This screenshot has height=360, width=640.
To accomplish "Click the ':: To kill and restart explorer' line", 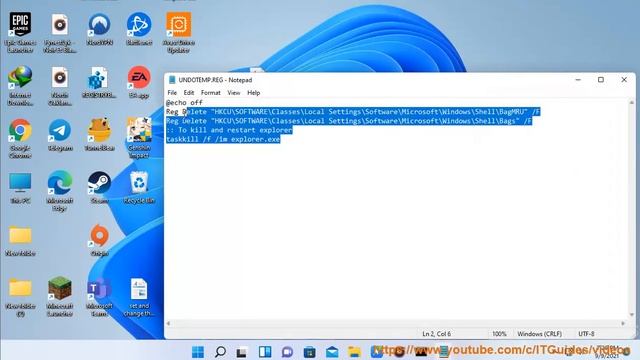I will tap(229, 130).
